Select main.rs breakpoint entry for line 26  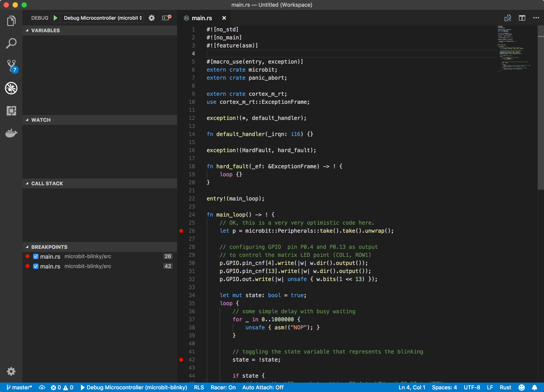coord(100,256)
